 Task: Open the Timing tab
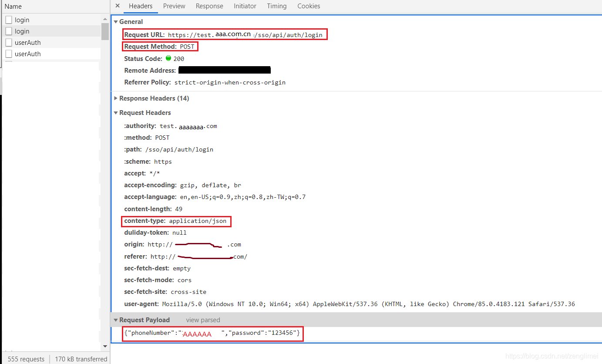coord(277,6)
